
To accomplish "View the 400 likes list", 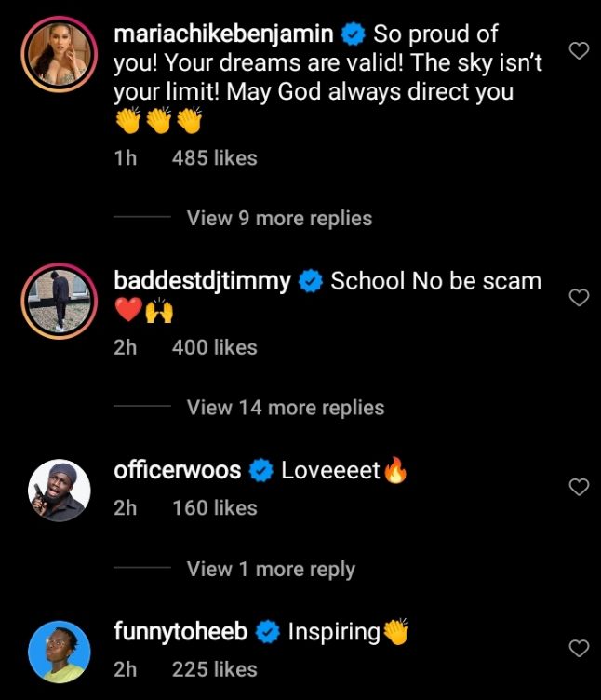I will (x=214, y=347).
